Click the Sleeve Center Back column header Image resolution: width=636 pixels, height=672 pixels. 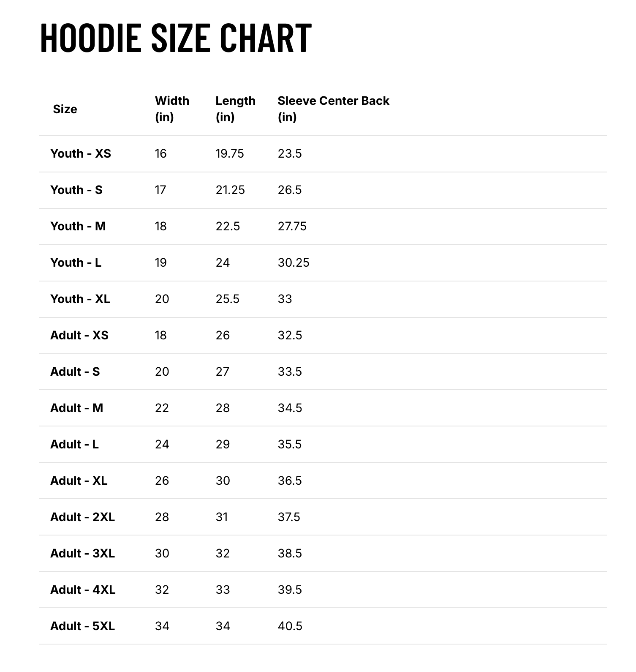coord(333,109)
